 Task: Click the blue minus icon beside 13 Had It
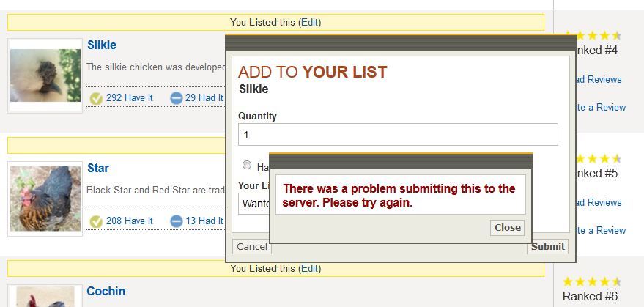[x=176, y=221]
